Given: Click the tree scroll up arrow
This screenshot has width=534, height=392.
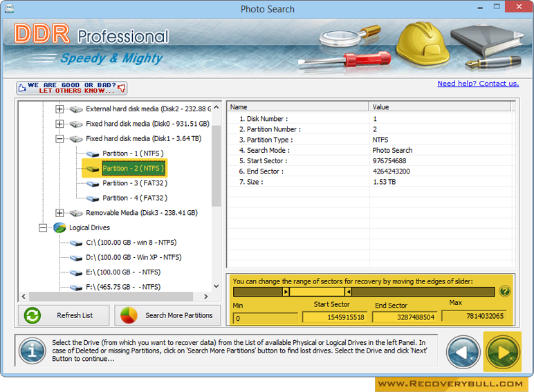Looking at the screenshot, I should tap(217, 107).
